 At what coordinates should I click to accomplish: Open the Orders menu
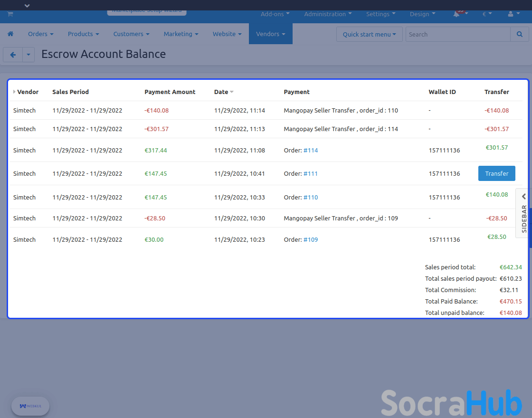click(x=40, y=34)
